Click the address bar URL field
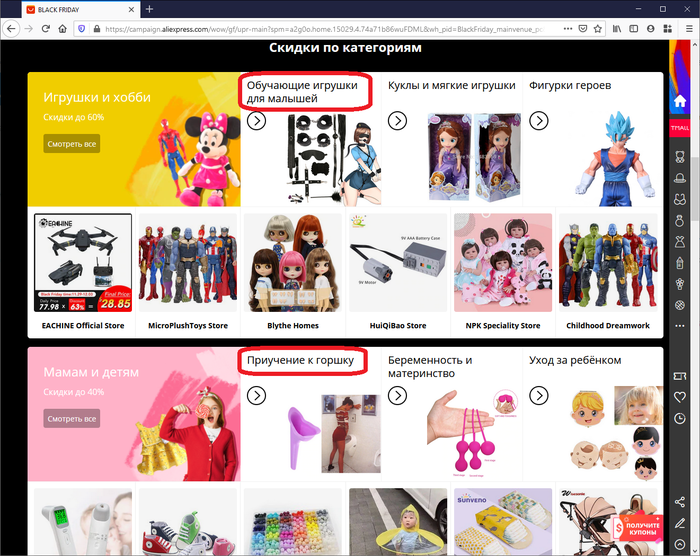 (330, 29)
